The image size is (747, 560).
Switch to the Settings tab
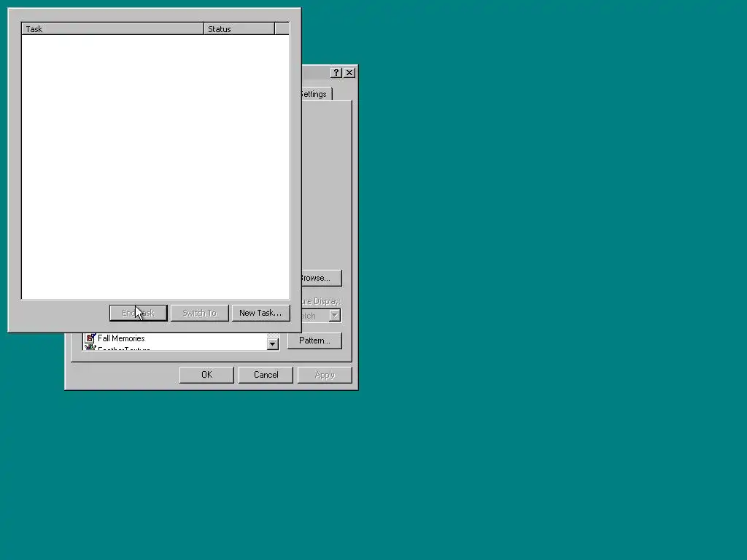(316, 94)
